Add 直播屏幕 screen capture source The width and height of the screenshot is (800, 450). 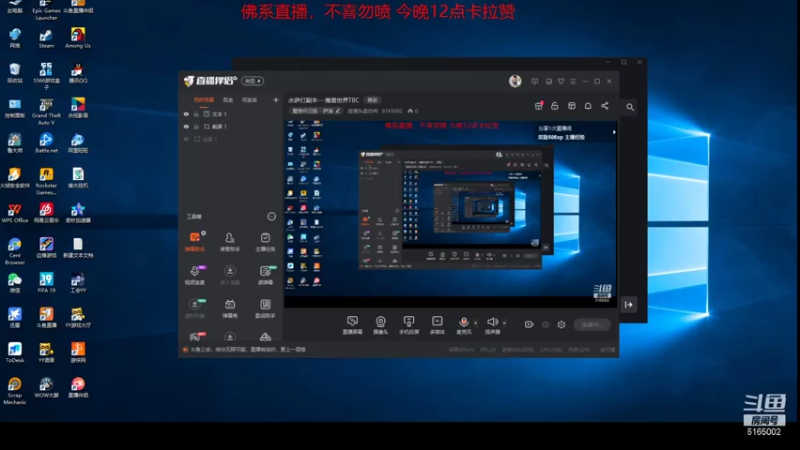pos(352,324)
